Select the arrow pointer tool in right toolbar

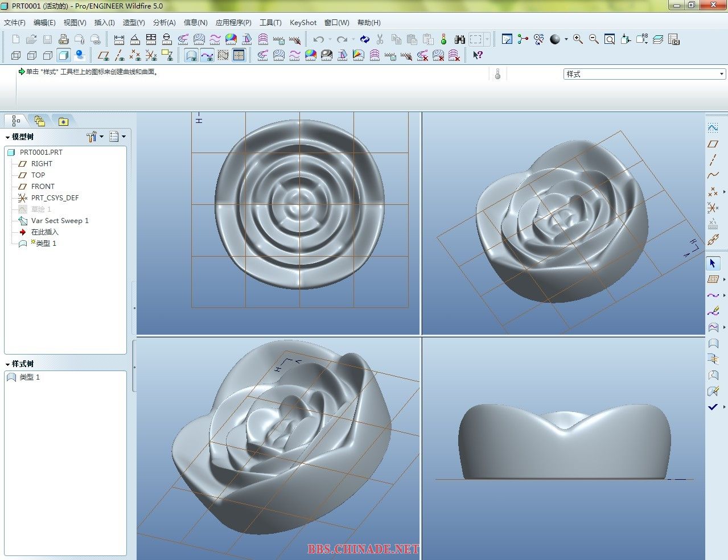tap(713, 263)
